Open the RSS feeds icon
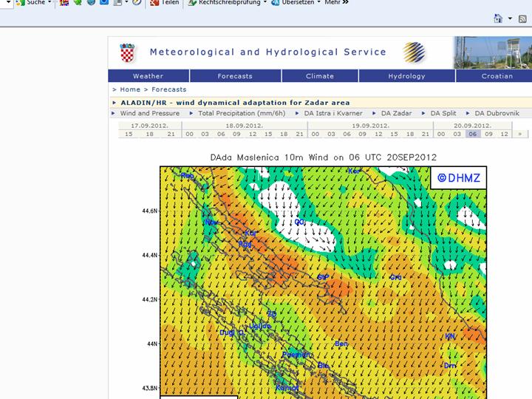Screen dimensions: 532x399 pyautogui.click(x=522, y=18)
